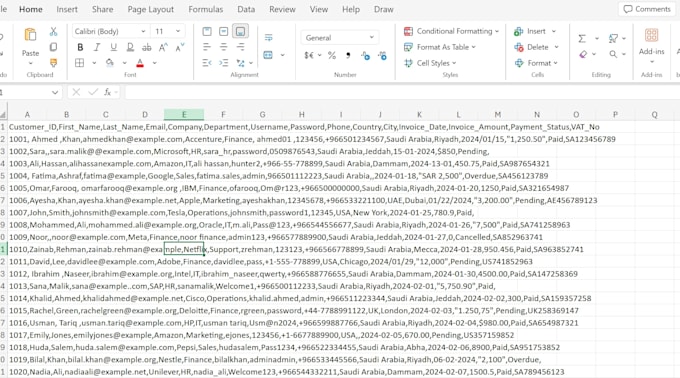Screen dimensions: 680x378
Task: Click the text orientation icon
Action: (x=240, y=63)
